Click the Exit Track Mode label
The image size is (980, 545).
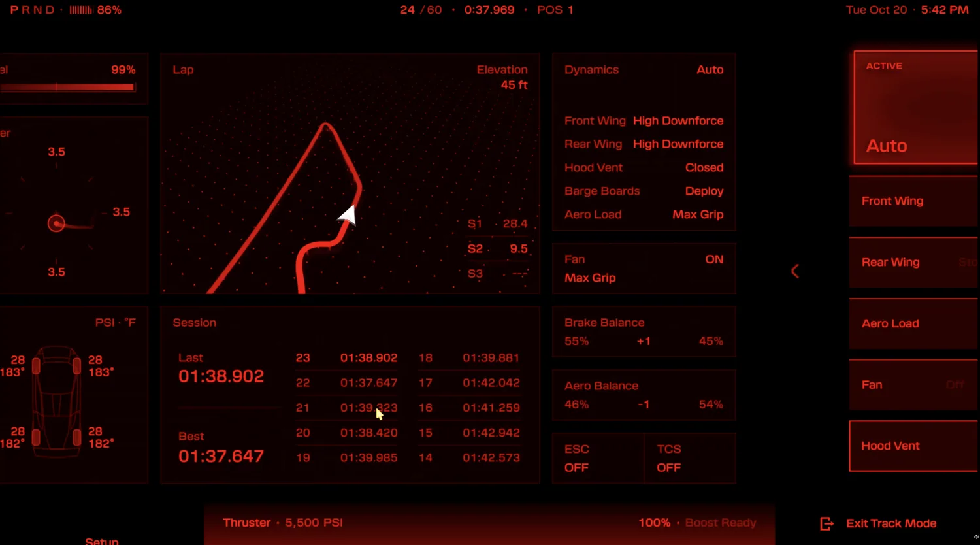click(891, 523)
